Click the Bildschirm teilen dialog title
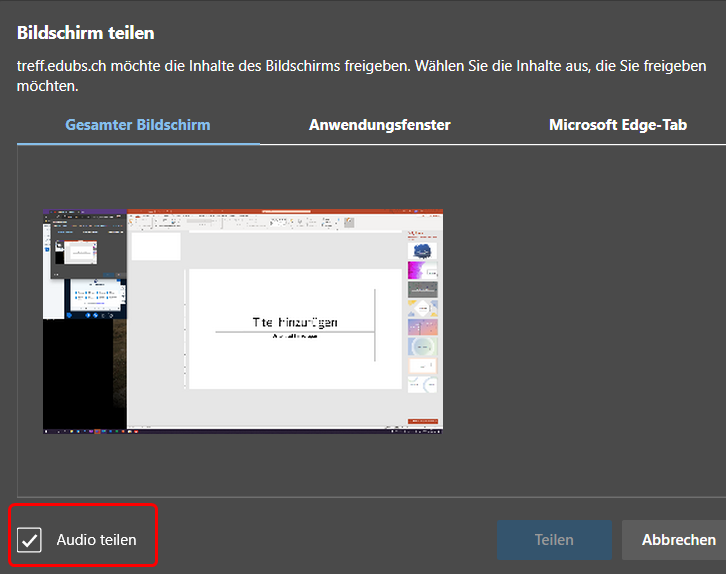This screenshot has height=574, width=726. click(x=86, y=33)
